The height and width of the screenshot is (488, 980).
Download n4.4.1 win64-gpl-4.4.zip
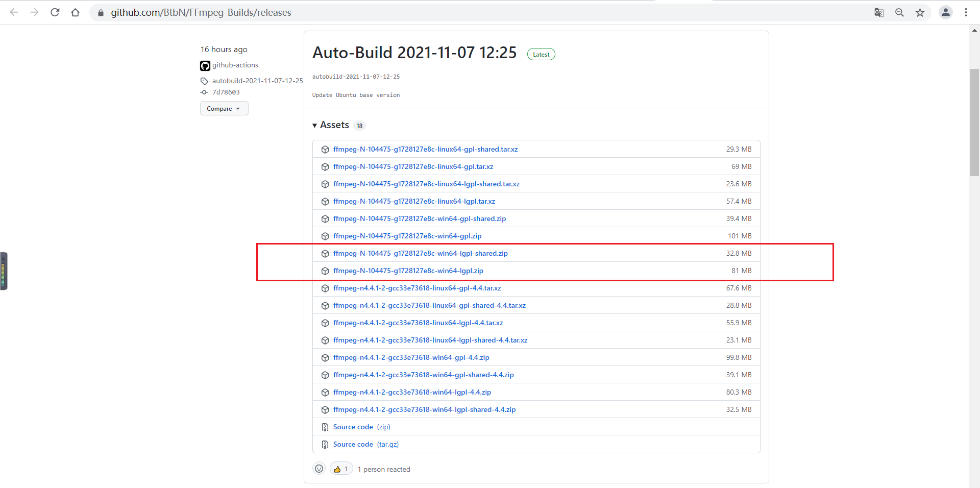[x=411, y=357]
